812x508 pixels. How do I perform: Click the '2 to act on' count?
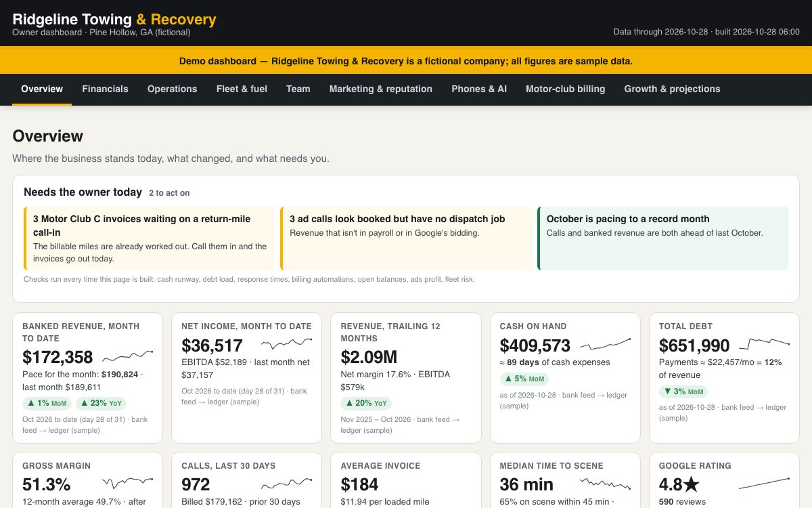click(x=169, y=193)
